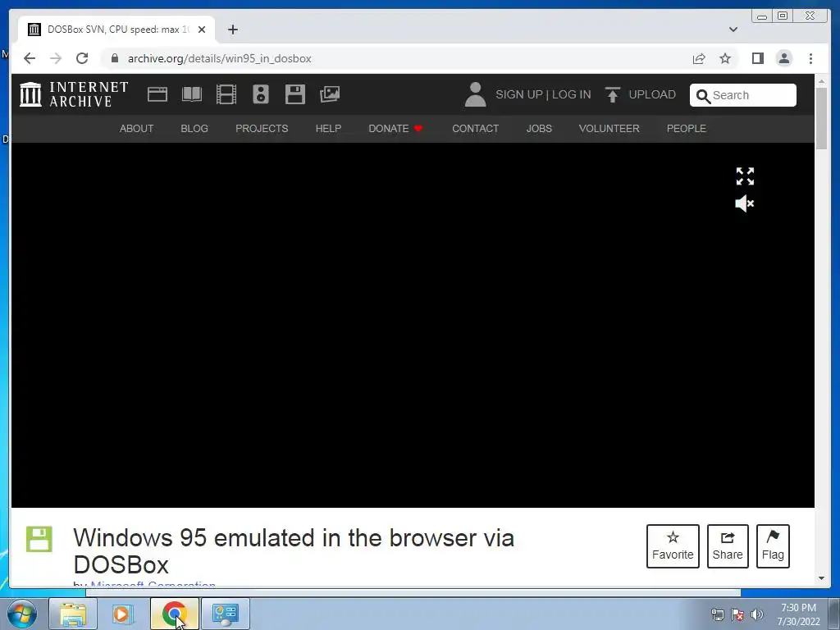Image resolution: width=840 pixels, height=630 pixels.
Task: Open the Images icon in header
Action: pos(330,94)
